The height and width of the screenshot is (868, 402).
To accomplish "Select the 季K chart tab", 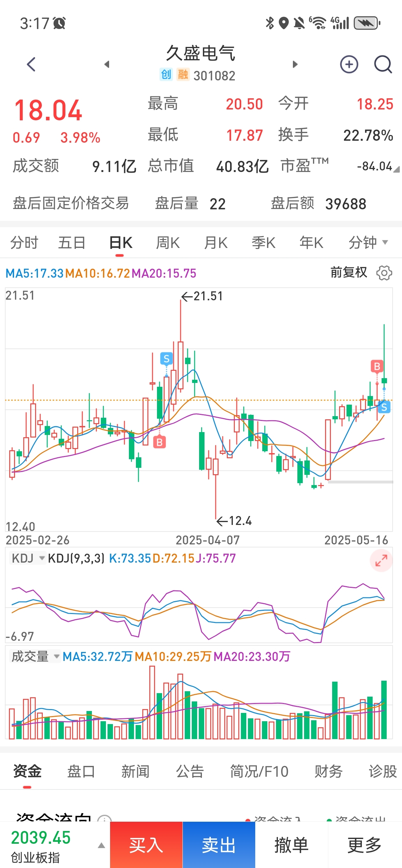I will pyautogui.click(x=264, y=243).
